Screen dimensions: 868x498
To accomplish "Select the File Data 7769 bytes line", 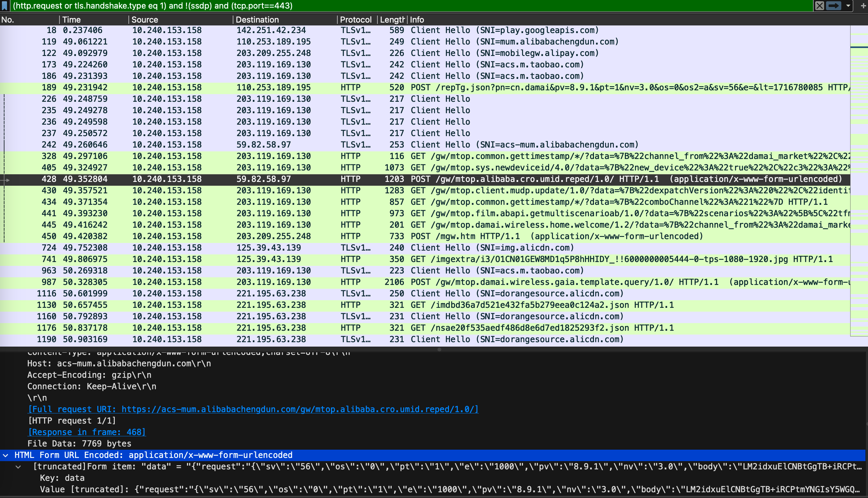I will tap(79, 444).
